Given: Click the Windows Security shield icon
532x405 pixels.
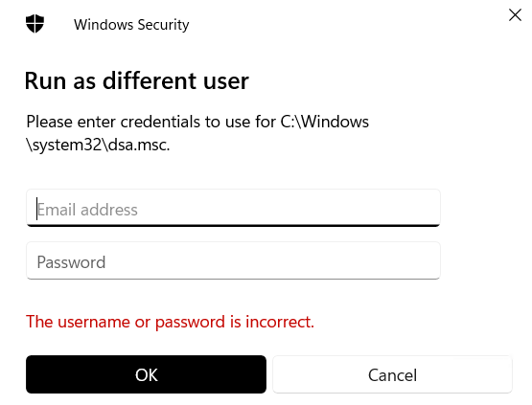Looking at the screenshot, I should [x=35, y=24].
